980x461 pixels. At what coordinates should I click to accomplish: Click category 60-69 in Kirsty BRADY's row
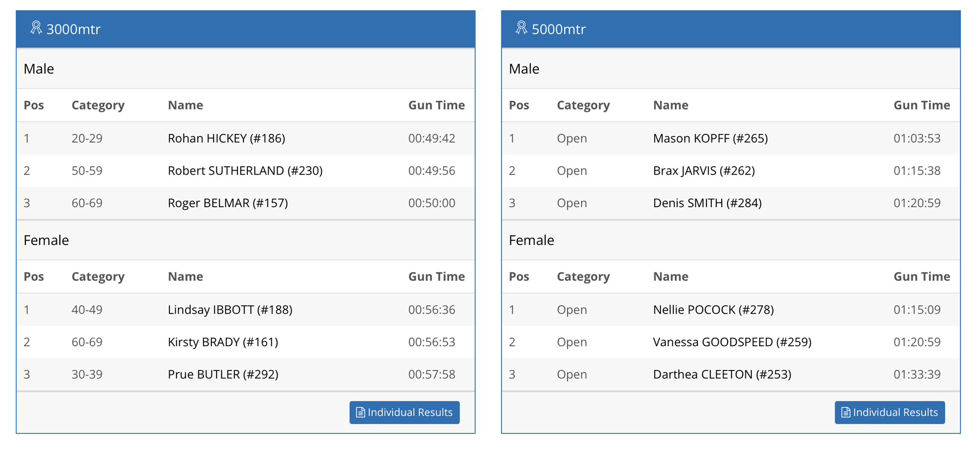tap(87, 342)
